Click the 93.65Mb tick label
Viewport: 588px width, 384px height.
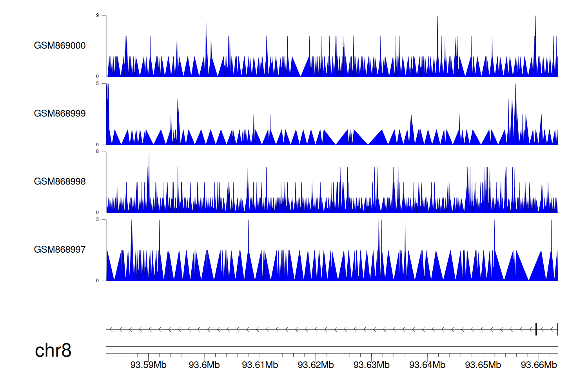click(483, 365)
